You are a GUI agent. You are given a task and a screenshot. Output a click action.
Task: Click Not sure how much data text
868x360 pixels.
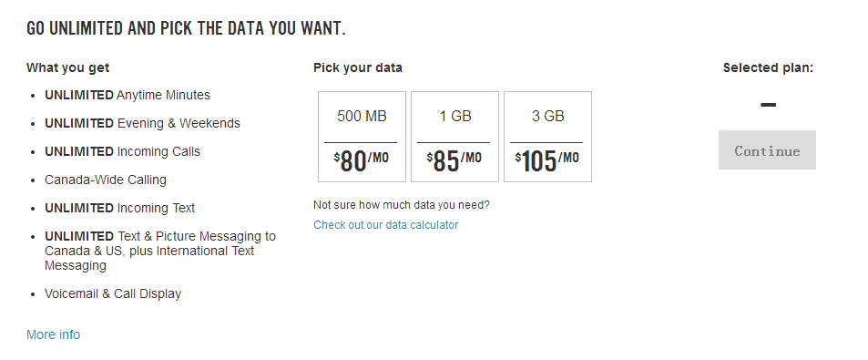coord(402,205)
